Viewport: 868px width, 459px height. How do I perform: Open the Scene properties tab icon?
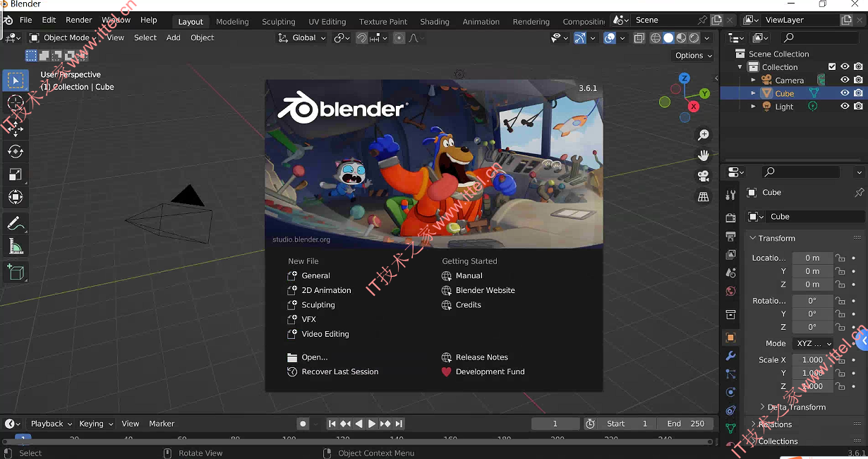point(731,273)
